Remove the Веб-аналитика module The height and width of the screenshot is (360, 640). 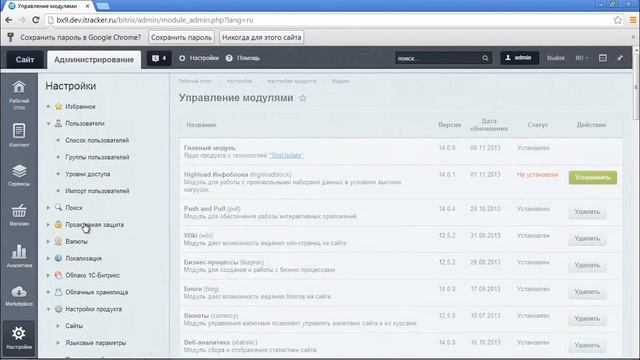(x=587, y=345)
